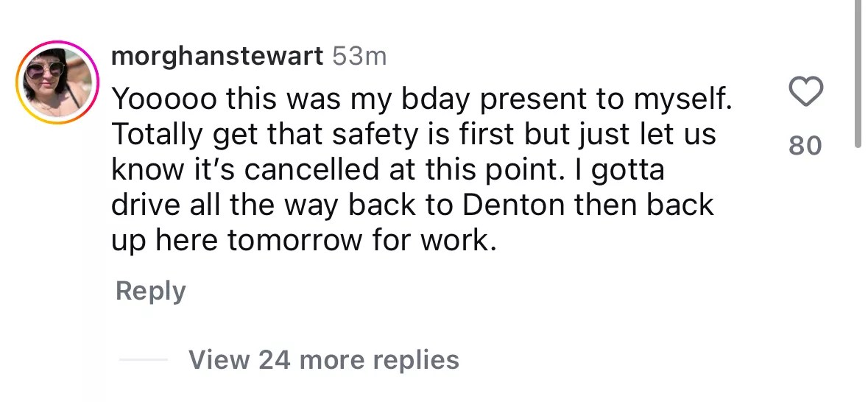View the 80 likes count
Screen dimensions: 868x402
[x=805, y=147]
